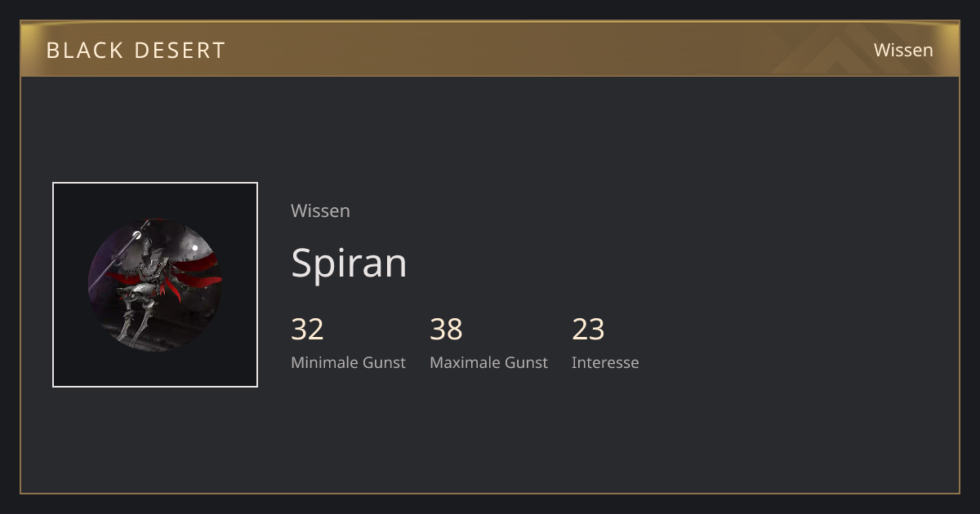Click the 32 minimum favor value

[307, 330]
